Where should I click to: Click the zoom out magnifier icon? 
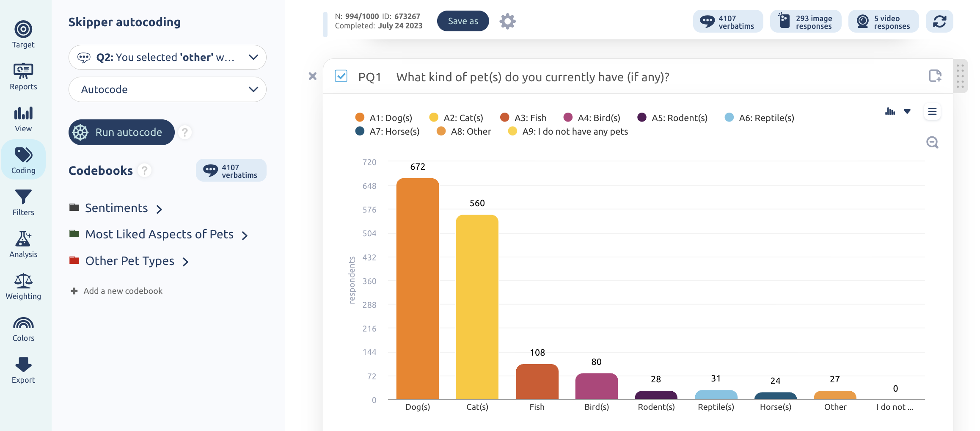click(x=932, y=142)
